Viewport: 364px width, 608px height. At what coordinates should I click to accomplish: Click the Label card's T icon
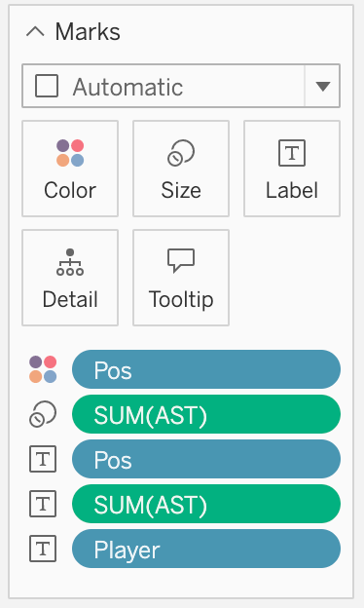[292, 153]
